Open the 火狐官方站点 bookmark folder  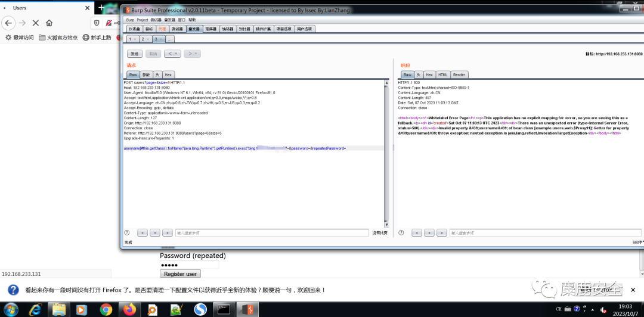(58, 38)
